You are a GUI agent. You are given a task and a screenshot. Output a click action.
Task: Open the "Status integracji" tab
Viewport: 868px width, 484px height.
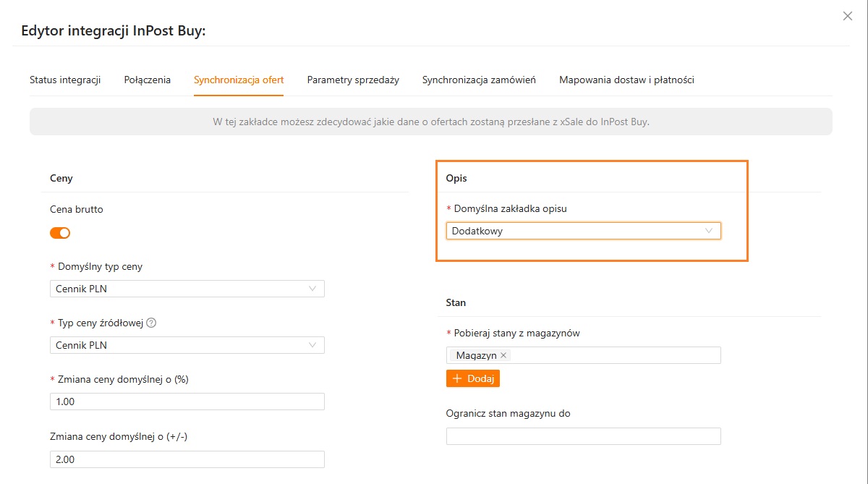point(65,80)
